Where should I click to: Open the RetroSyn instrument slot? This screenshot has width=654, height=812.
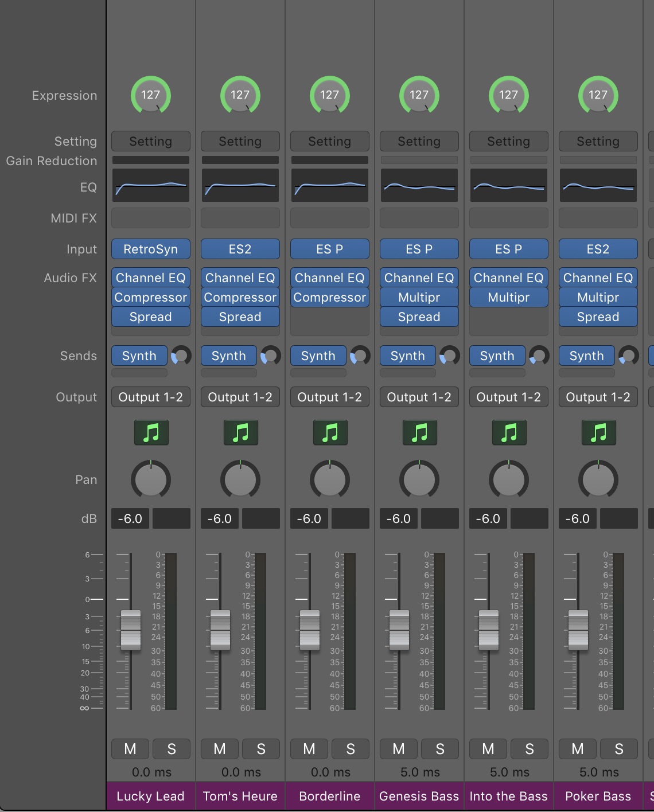tap(151, 249)
